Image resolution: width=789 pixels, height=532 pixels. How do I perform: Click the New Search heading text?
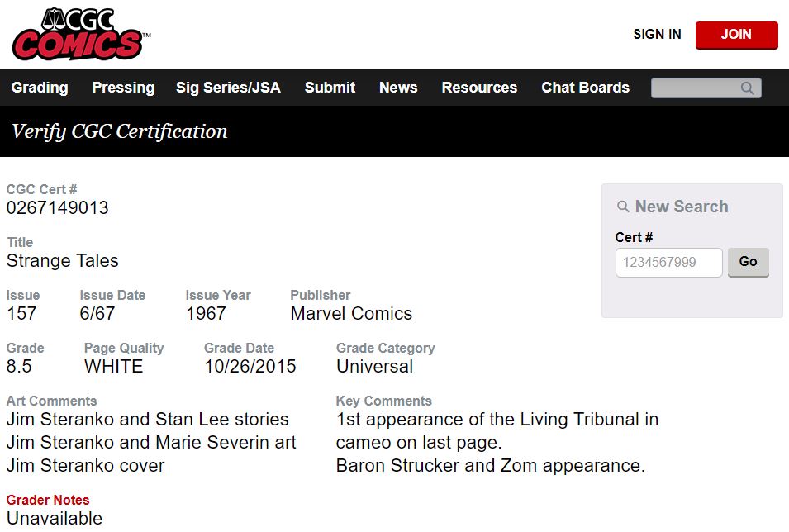pyautogui.click(x=682, y=207)
